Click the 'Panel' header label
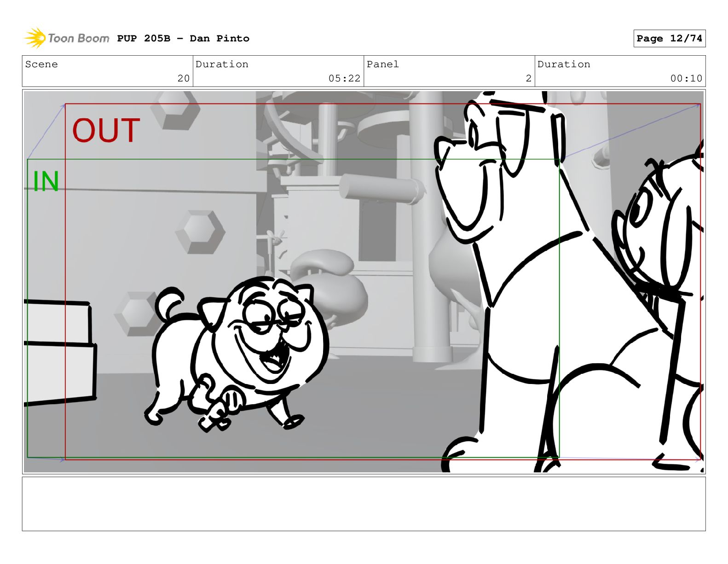The height and width of the screenshot is (564, 728). click(383, 64)
